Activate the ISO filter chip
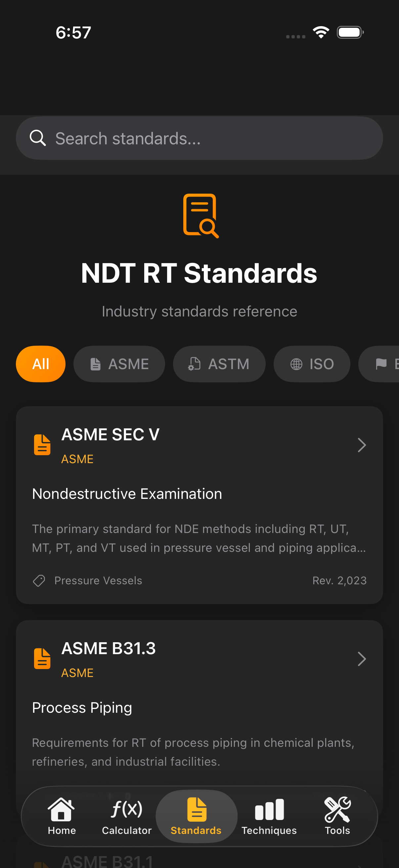This screenshot has height=868, width=399. (311, 364)
